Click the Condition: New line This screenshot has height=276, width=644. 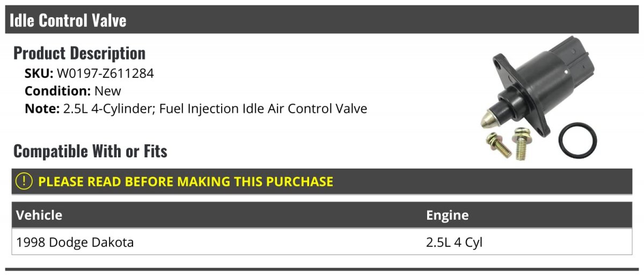pos(73,91)
